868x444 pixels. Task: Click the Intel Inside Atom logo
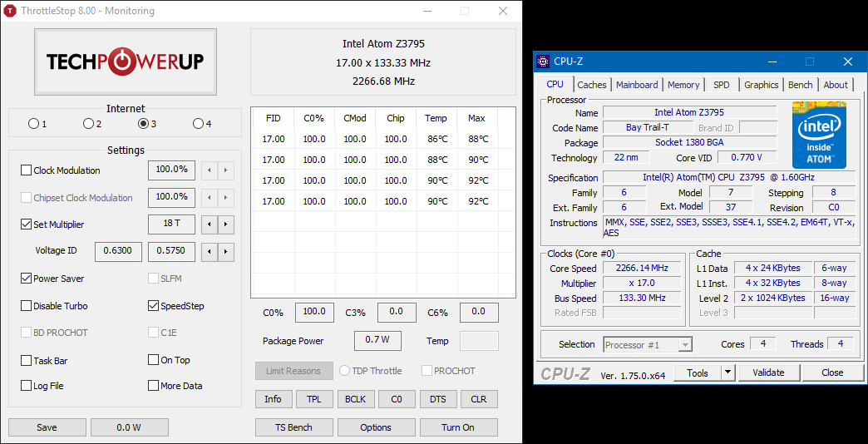click(819, 135)
